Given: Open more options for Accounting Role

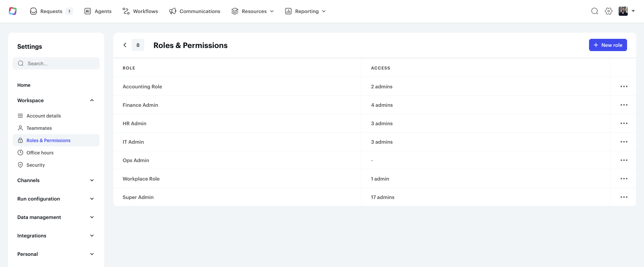Looking at the screenshot, I should [x=624, y=86].
